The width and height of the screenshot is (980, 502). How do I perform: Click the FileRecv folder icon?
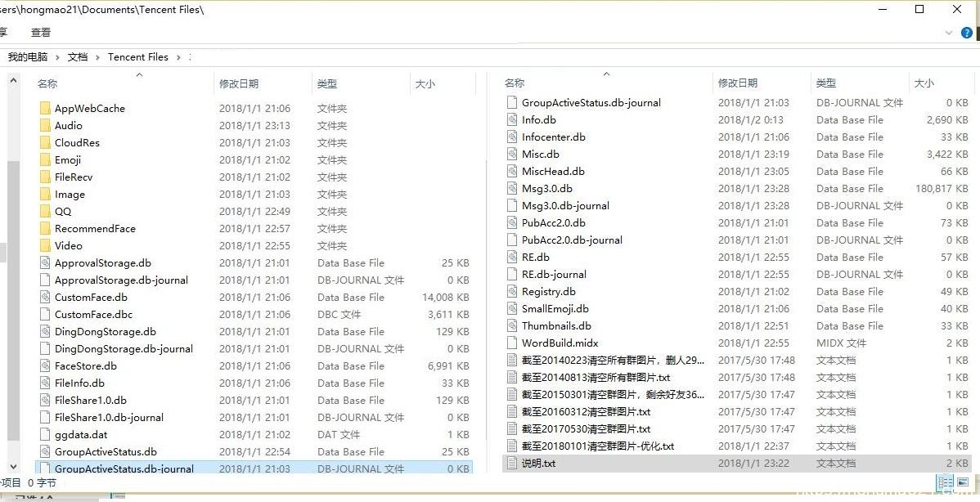[x=44, y=177]
